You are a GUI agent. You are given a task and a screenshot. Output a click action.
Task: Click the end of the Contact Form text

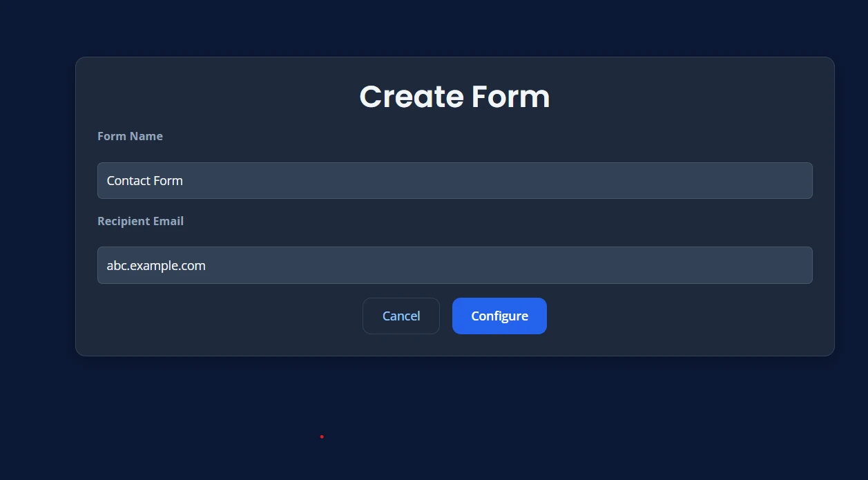(x=184, y=180)
